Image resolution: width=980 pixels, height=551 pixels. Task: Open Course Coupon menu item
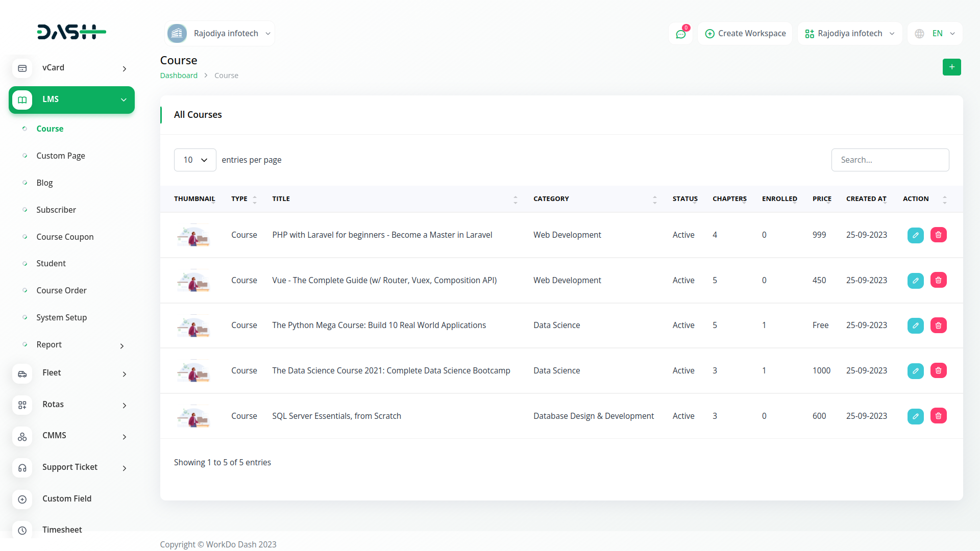(65, 237)
